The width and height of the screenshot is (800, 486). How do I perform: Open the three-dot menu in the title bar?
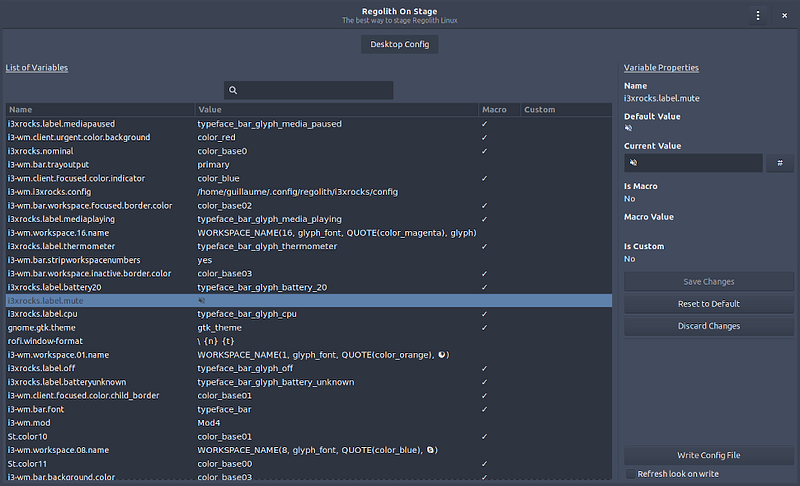[x=758, y=15]
